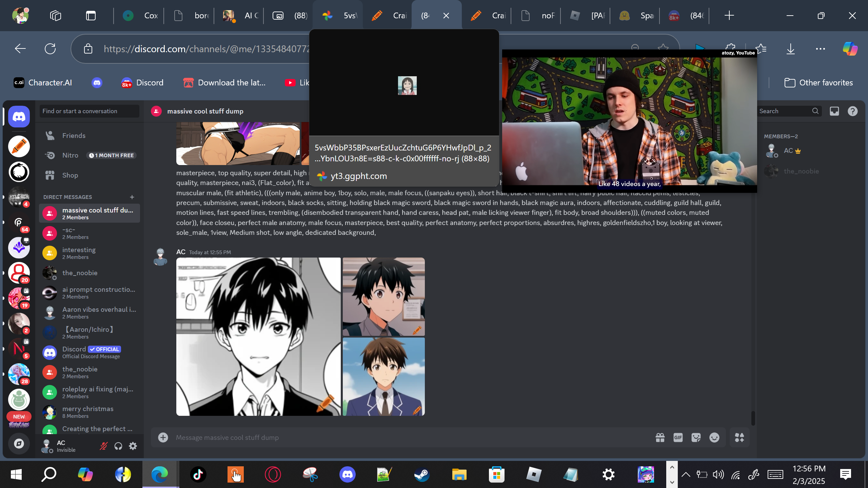This screenshot has width=868, height=488.
Task: Toggle headphone deafen in user panel
Action: [x=118, y=446]
